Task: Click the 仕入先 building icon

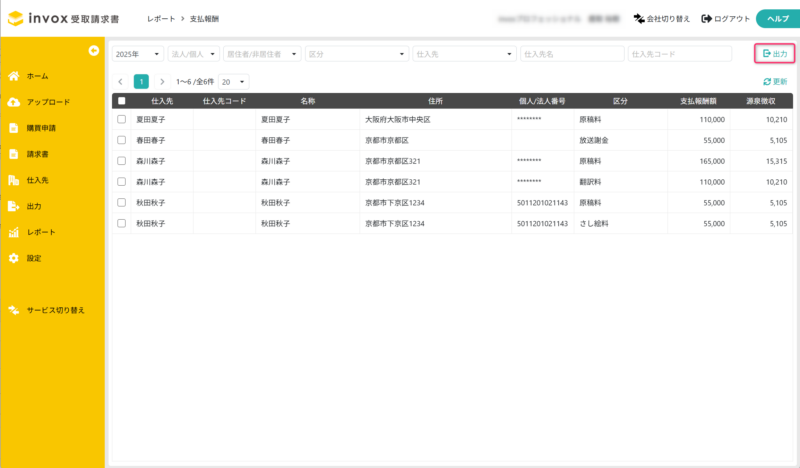Action: point(14,180)
